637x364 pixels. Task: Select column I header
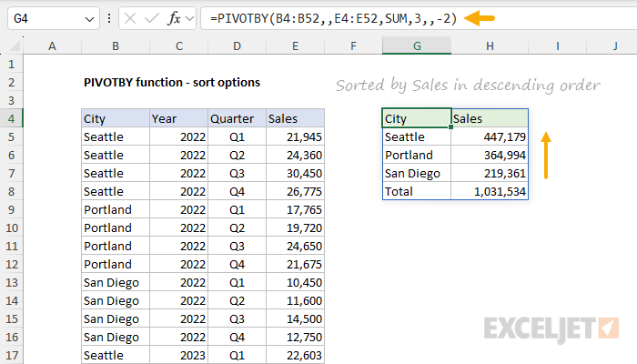coord(557,45)
